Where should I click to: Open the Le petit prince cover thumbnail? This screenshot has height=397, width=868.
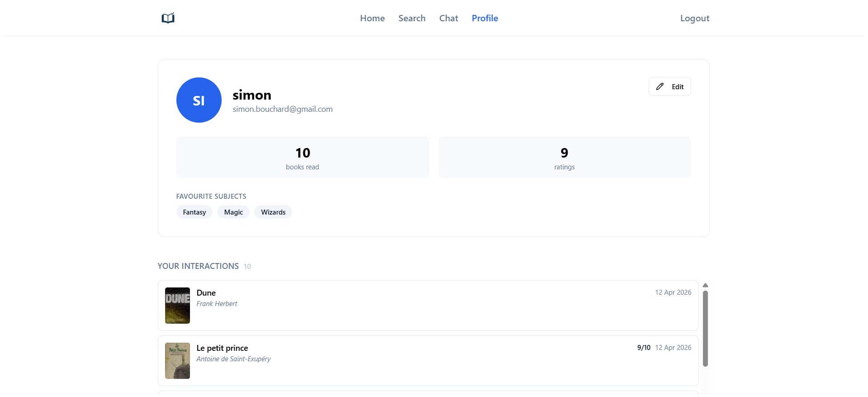point(177,361)
